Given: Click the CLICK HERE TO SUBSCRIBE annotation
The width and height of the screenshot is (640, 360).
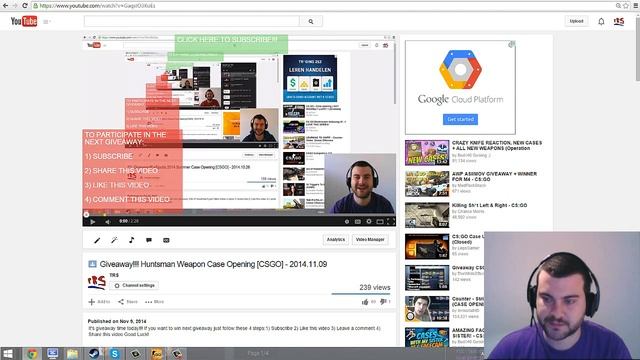Looking at the screenshot, I should pyautogui.click(x=231, y=43).
